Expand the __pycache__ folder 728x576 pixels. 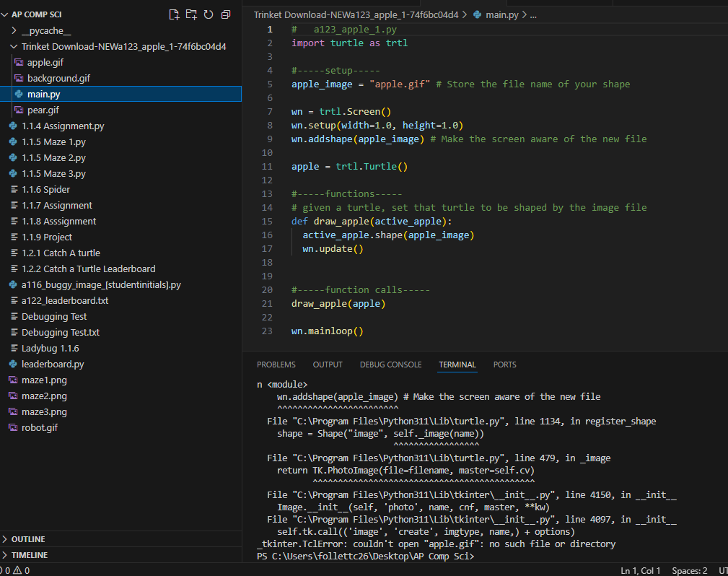coord(46,30)
